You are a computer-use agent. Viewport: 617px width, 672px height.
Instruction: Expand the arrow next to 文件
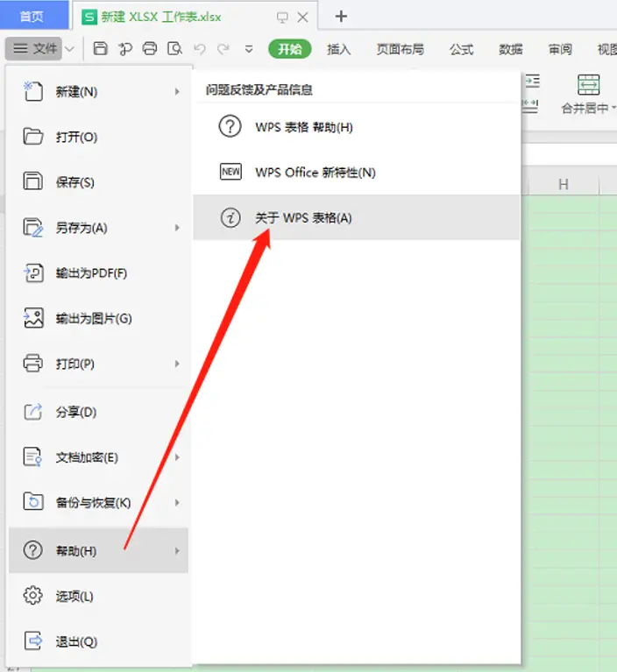(x=69, y=49)
